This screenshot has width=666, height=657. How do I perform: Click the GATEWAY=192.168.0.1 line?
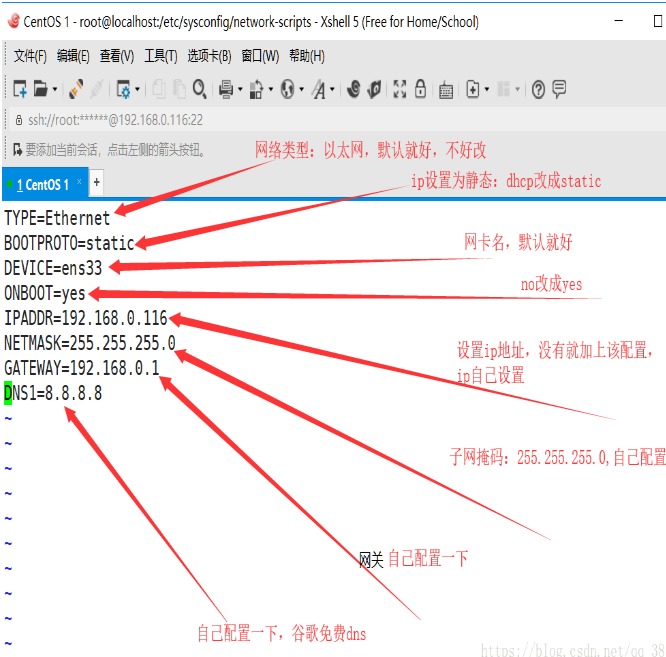point(82,368)
